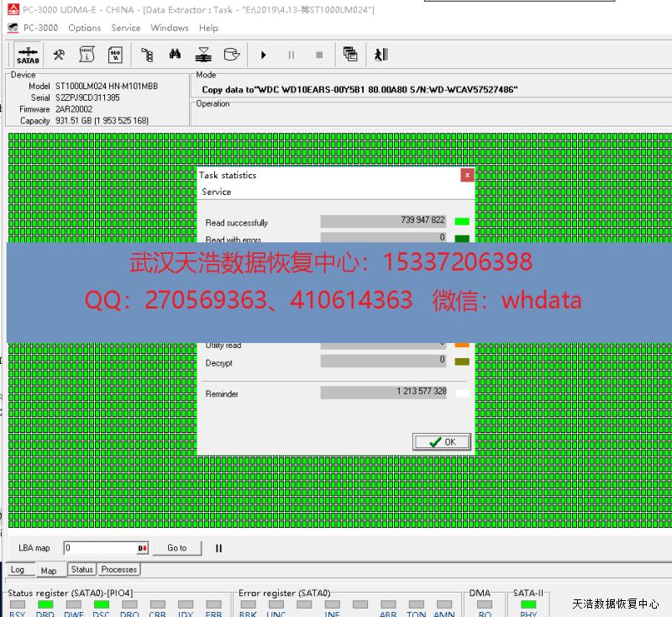Click the exit running-man icon

[x=381, y=55]
